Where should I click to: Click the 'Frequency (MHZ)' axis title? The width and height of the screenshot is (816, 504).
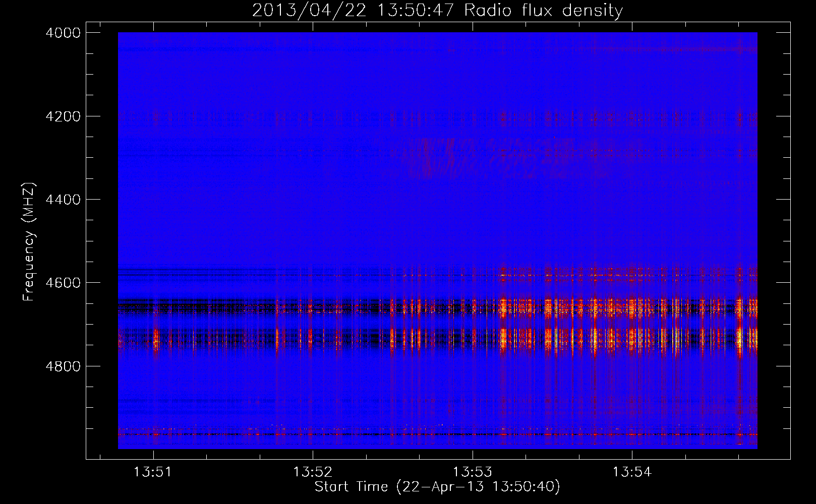click(29, 242)
